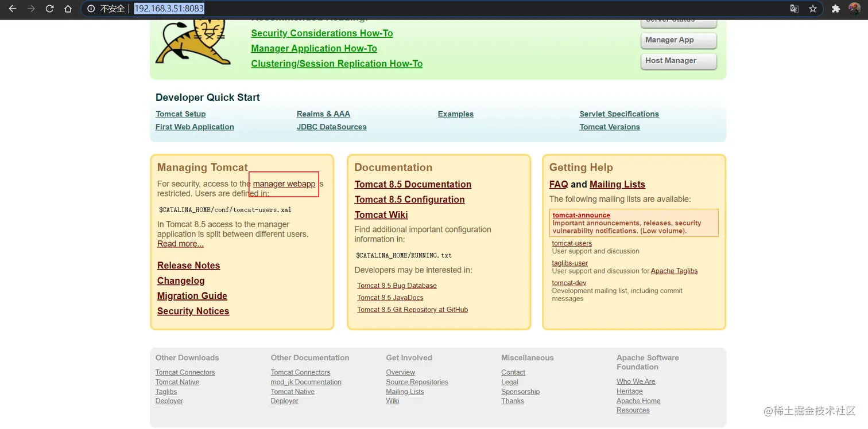Open the Overview link under Get Involved

click(x=401, y=372)
